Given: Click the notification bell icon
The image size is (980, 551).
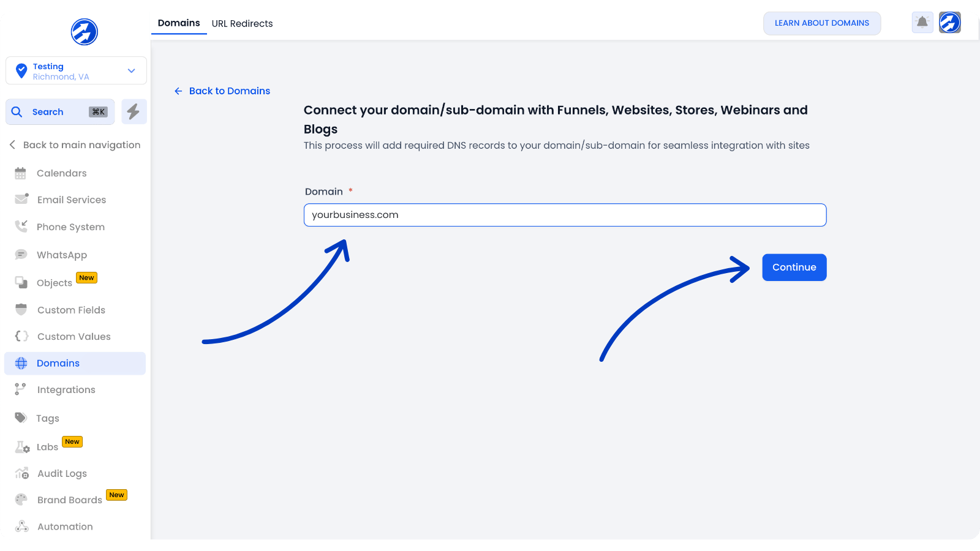Looking at the screenshot, I should [922, 22].
